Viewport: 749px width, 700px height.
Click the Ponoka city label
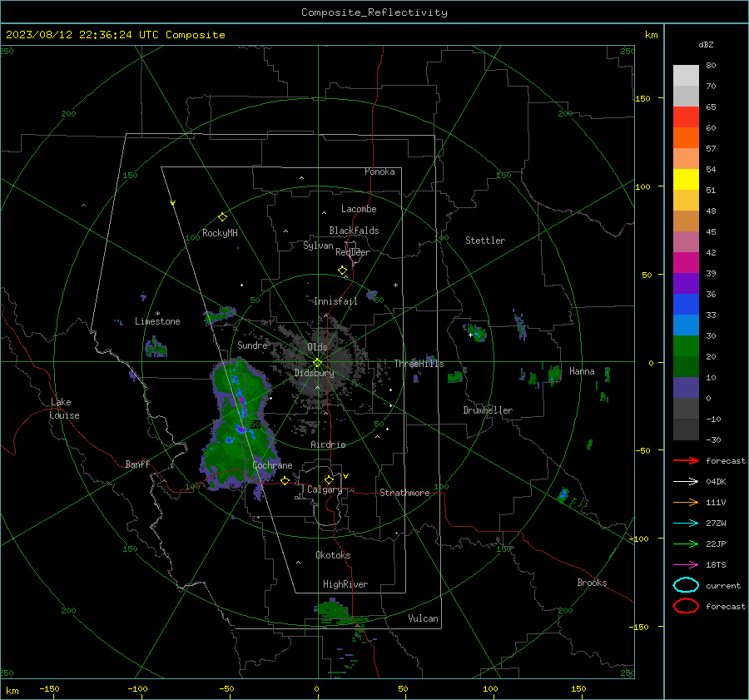pyautogui.click(x=379, y=171)
